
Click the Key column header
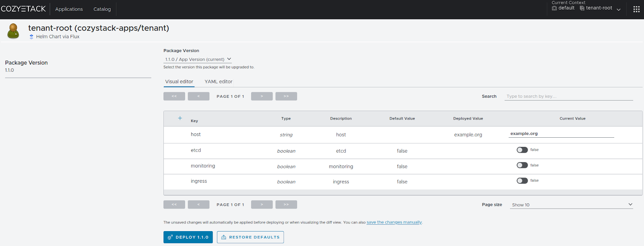click(x=194, y=121)
